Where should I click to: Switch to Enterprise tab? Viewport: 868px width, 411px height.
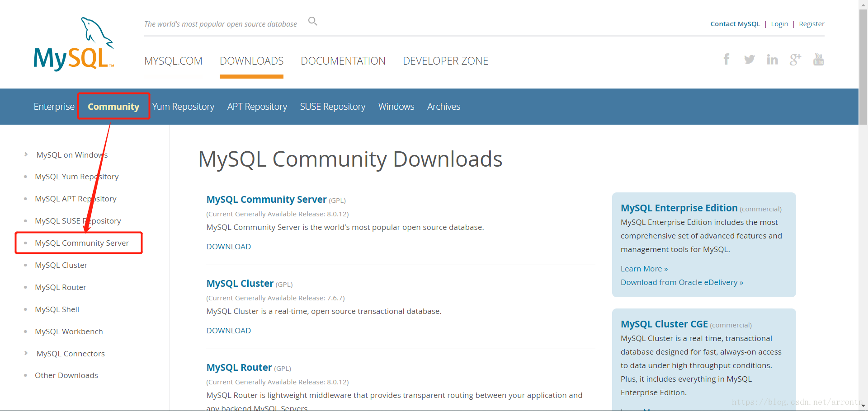point(54,107)
